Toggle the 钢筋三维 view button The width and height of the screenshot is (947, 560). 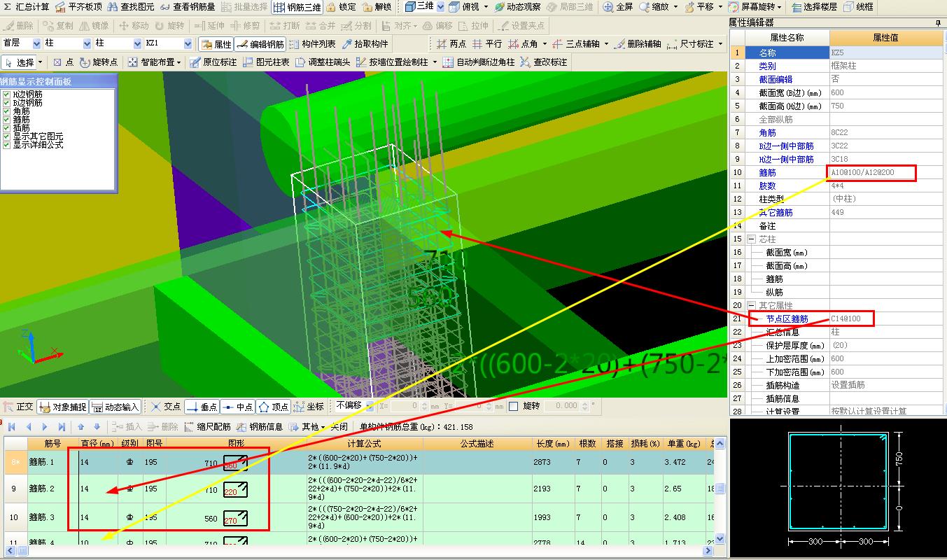(x=297, y=7)
